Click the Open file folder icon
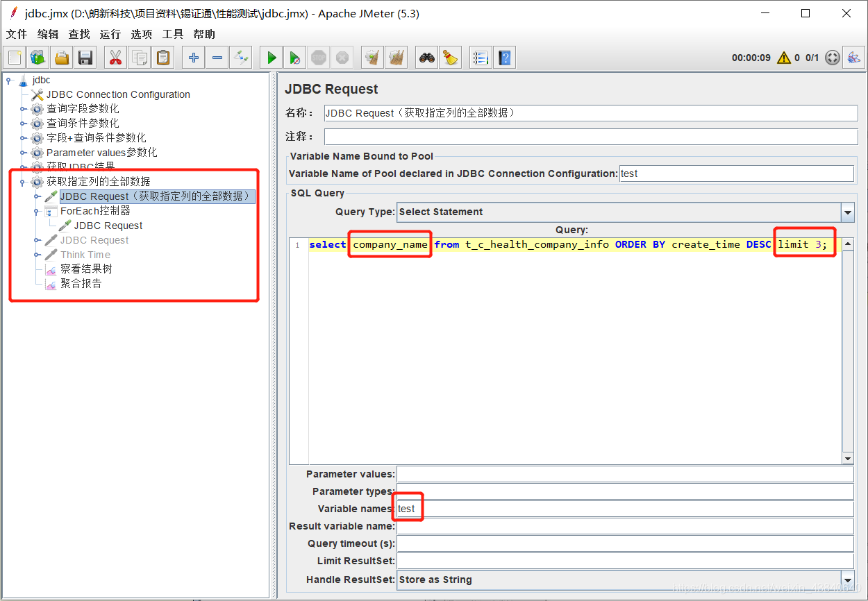The image size is (868, 601). click(x=62, y=58)
